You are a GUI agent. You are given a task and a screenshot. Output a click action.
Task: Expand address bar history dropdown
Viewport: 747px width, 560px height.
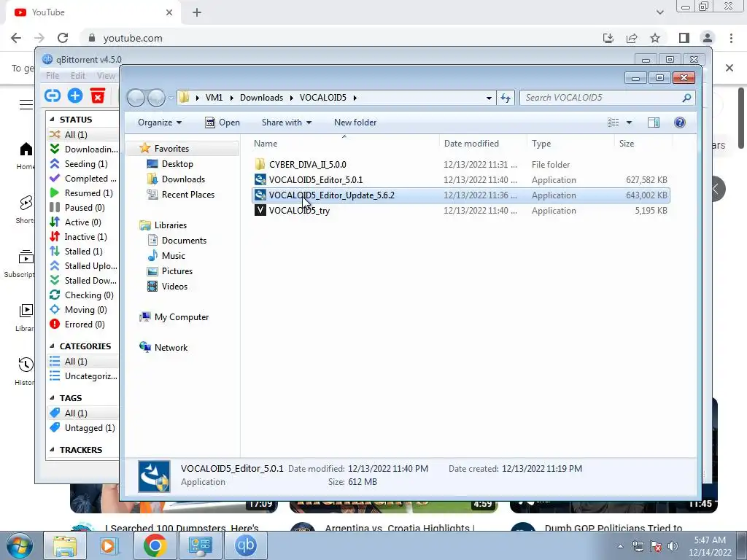point(489,98)
